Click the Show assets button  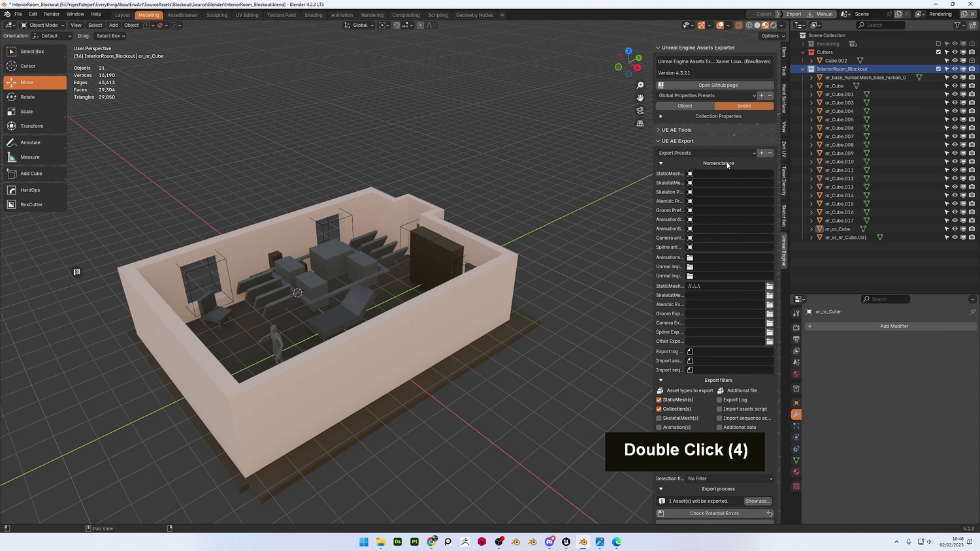(758, 501)
